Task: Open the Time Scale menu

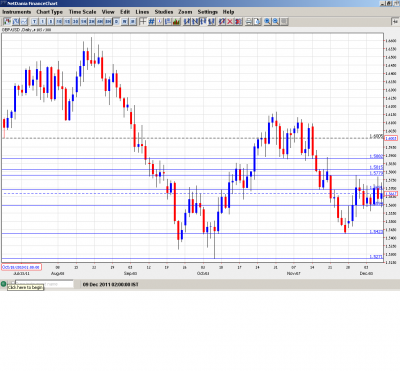Action: click(82, 12)
